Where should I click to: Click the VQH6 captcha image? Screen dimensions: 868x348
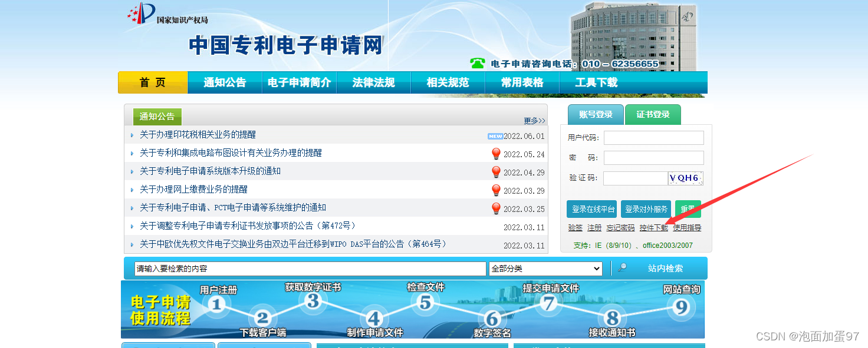(x=685, y=178)
